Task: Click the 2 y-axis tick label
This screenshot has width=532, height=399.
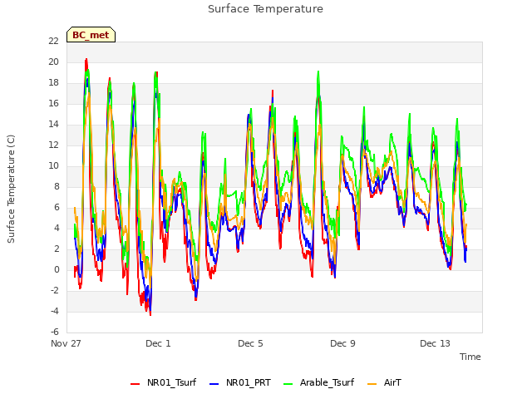Action: [x=57, y=249]
